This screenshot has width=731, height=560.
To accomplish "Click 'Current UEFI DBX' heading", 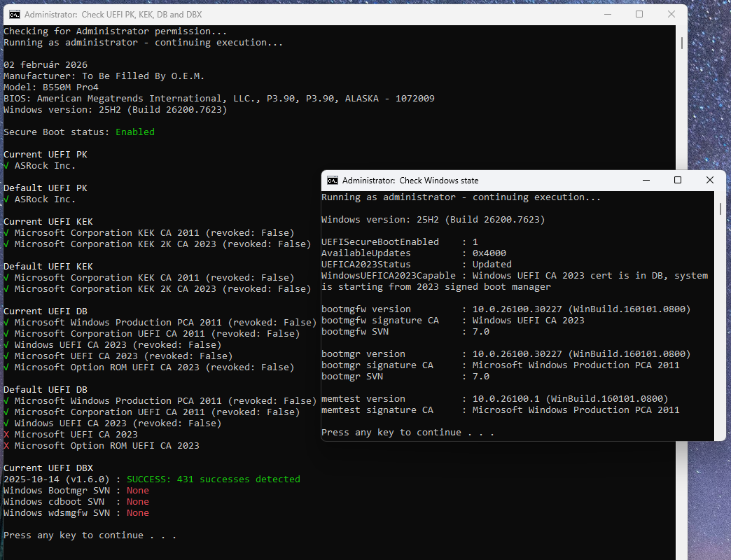I will pyautogui.click(x=48, y=468).
